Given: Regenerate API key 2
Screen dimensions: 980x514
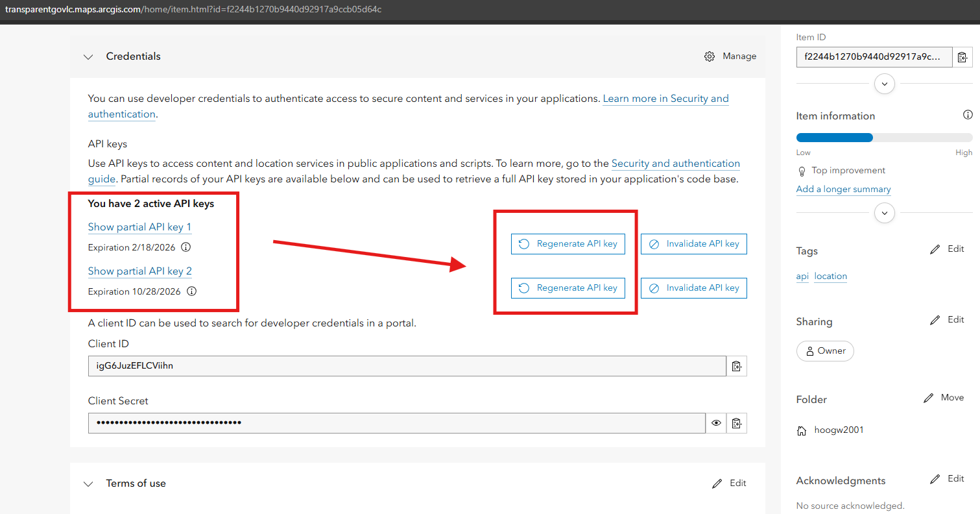Looking at the screenshot, I should (x=568, y=288).
